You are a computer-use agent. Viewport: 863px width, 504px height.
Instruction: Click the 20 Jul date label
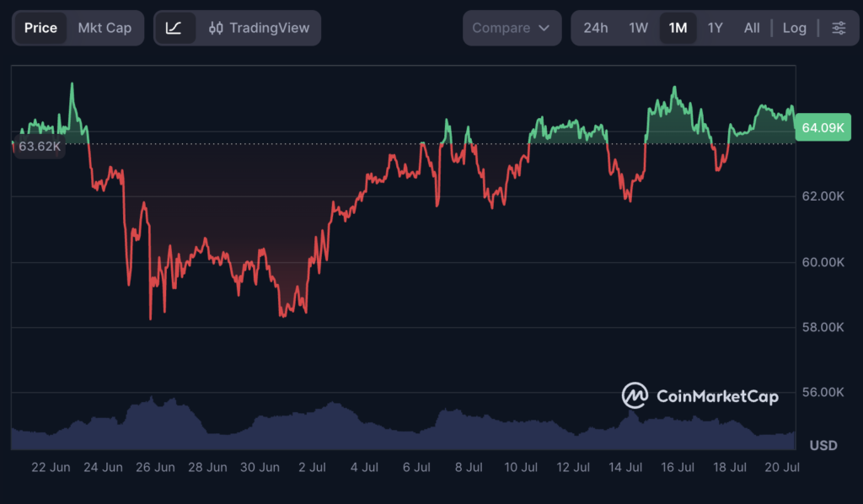click(782, 467)
